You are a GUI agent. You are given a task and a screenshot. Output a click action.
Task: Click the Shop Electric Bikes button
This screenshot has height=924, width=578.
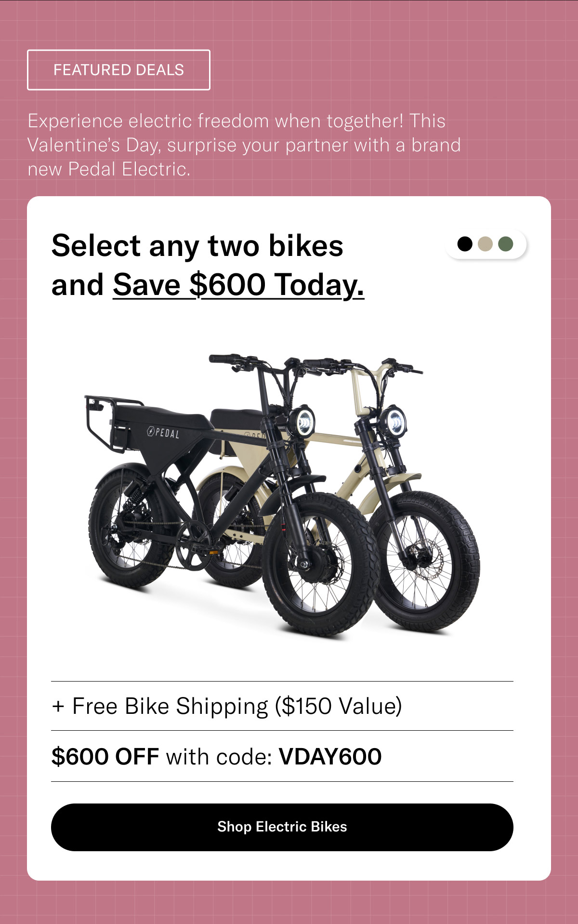(x=282, y=827)
